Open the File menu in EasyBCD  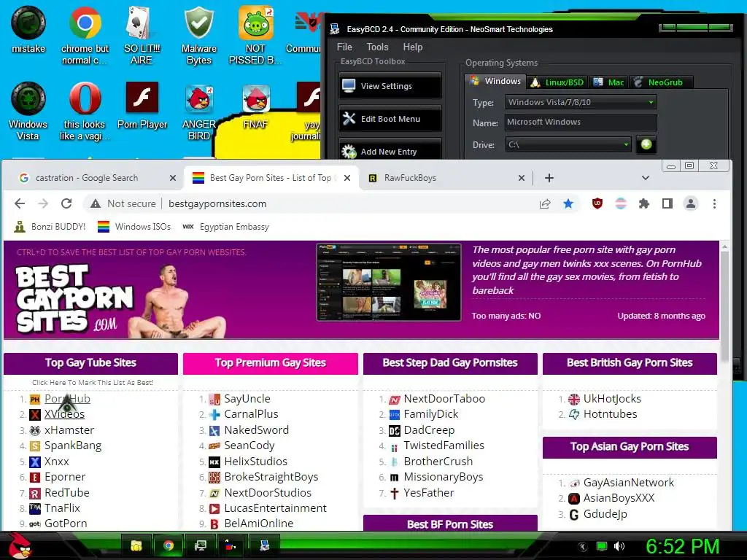pyautogui.click(x=344, y=47)
